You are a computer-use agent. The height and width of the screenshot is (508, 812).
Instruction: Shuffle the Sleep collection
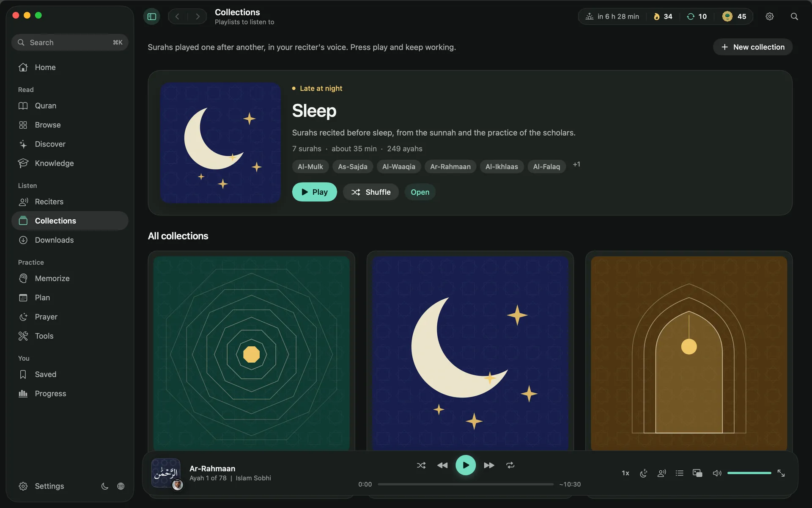point(370,192)
